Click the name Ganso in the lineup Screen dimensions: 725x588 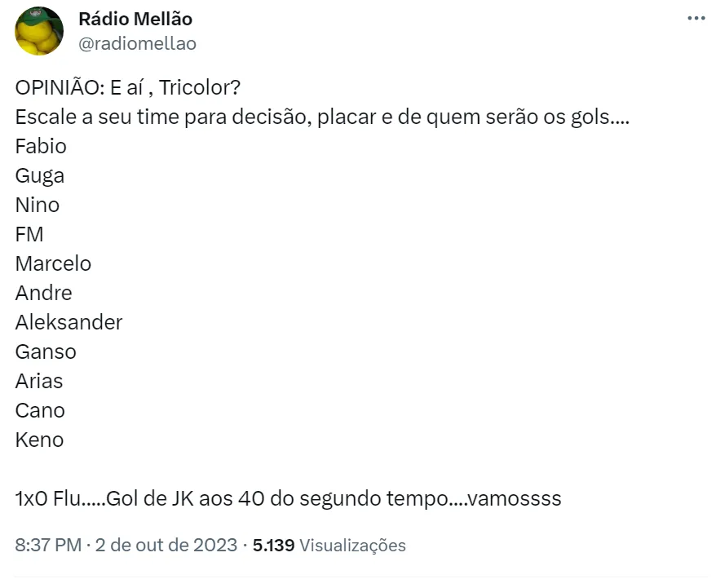point(46,351)
